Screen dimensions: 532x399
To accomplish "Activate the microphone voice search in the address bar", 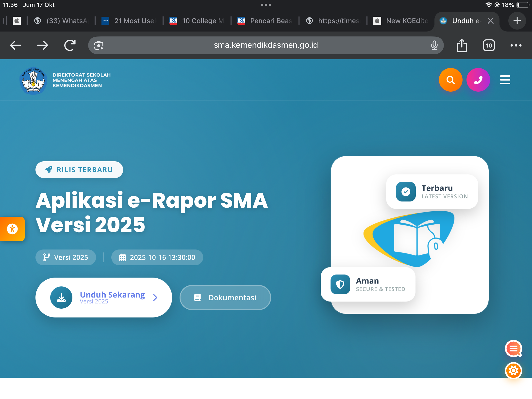I will point(434,45).
